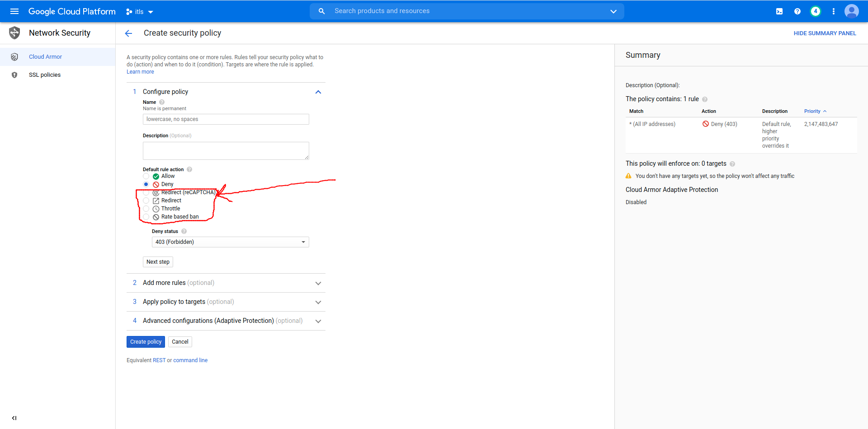The height and width of the screenshot is (429, 868).
Task: Expand Advanced configurations (Adaptive Protection) section
Action: point(226,321)
